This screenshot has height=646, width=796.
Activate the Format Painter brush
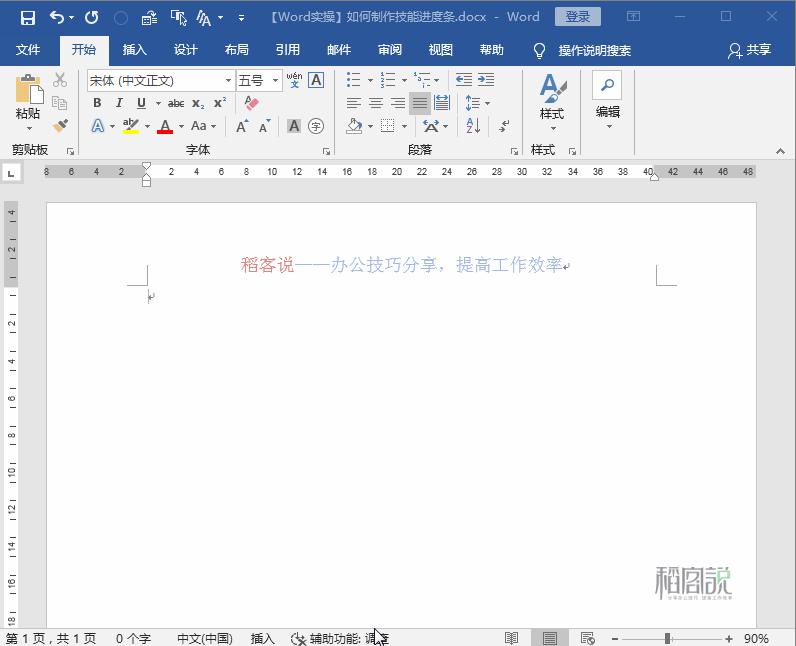point(60,125)
